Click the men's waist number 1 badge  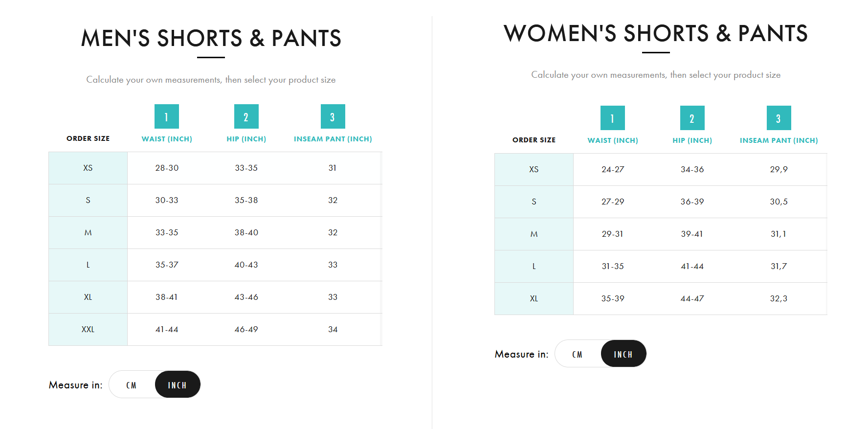coord(166,116)
